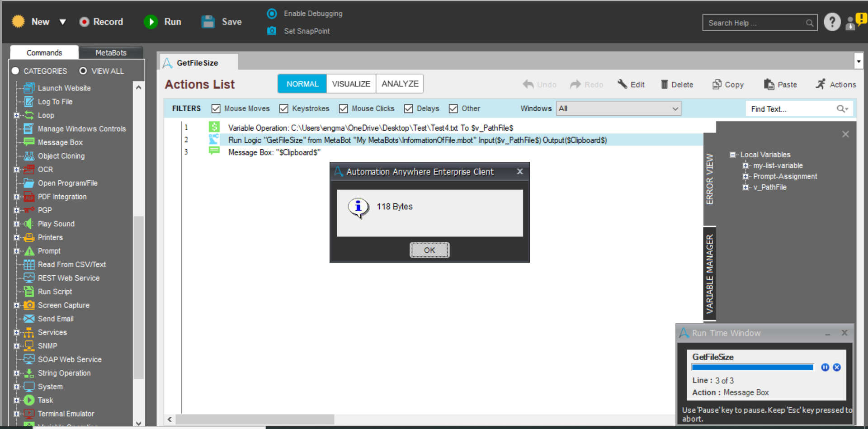Click the Prompt warning triangle icon
The width and height of the screenshot is (868, 429).
click(29, 251)
